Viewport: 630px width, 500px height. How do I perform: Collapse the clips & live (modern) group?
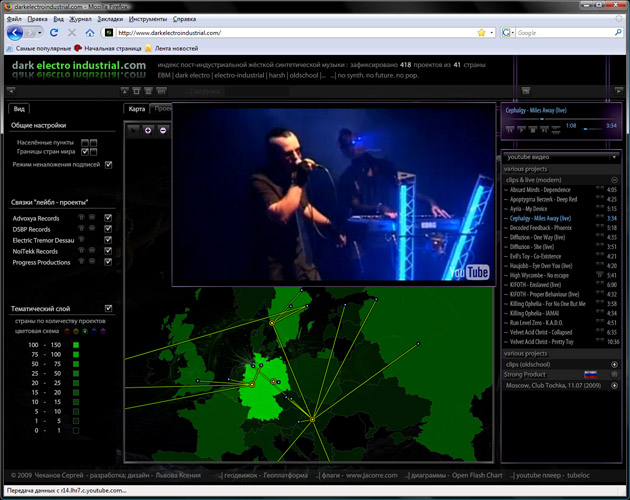coord(614,180)
